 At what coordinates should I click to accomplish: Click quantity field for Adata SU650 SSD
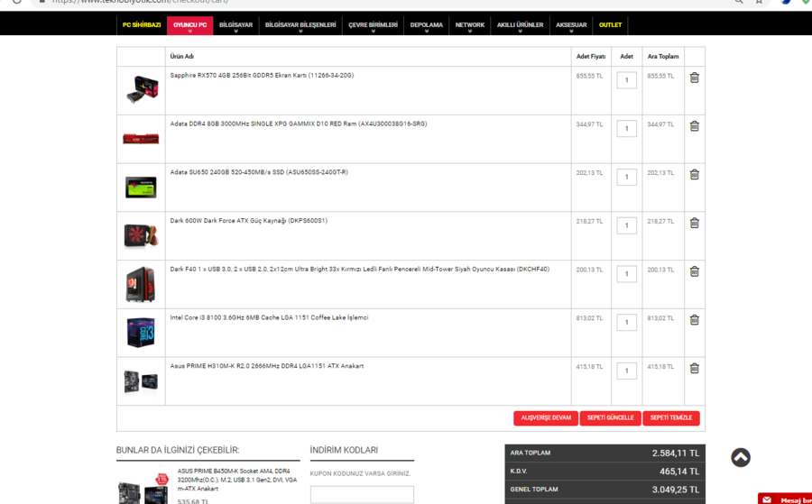click(x=627, y=177)
